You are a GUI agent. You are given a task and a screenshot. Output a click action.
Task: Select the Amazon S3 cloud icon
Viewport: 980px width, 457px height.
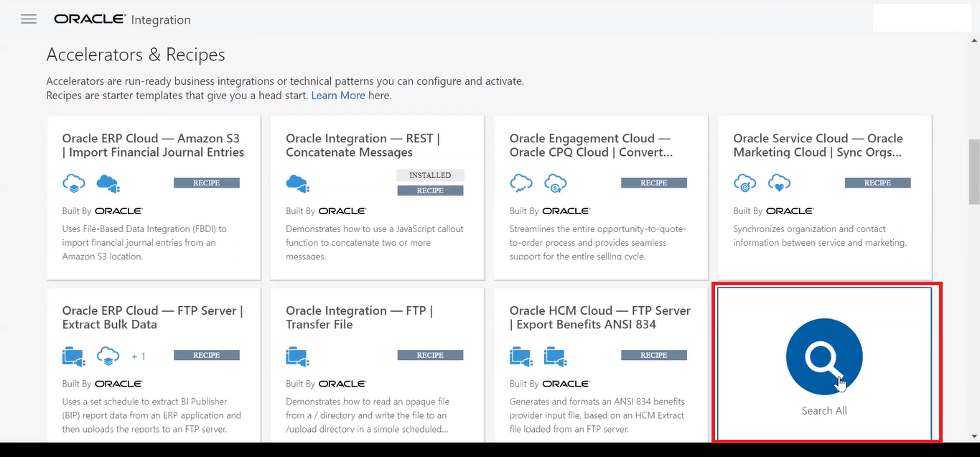[x=108, y=185]
